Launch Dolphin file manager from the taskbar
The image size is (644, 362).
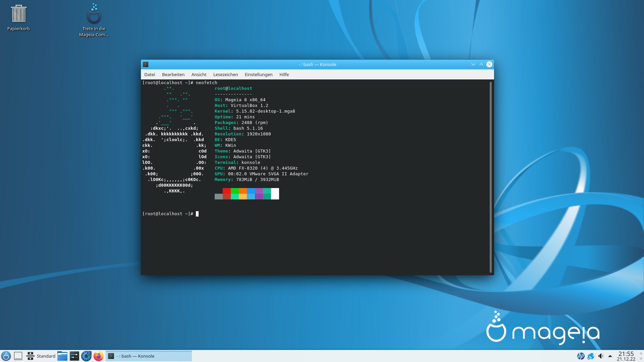click(62, 356)
